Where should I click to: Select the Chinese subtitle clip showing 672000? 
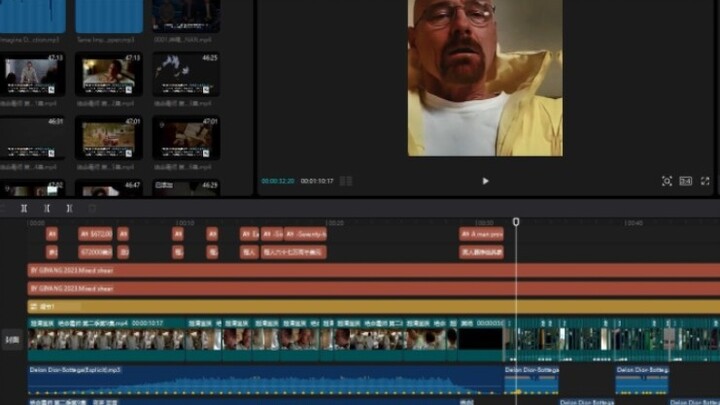tap(95, 252)
